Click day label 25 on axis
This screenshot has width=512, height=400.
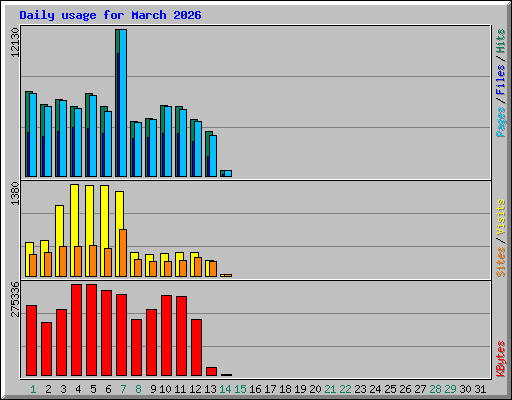(390, 389)
